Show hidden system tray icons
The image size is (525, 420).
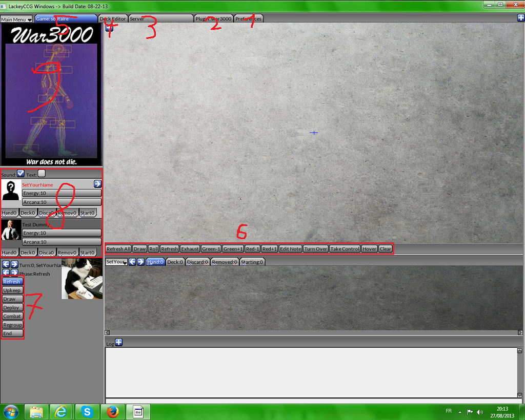pyautogui.click(x=460, y=412)
